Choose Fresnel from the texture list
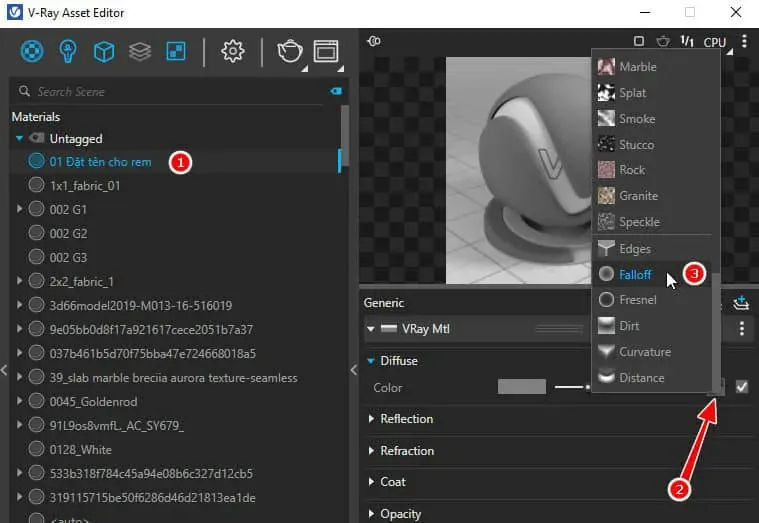 pos(636,300)
